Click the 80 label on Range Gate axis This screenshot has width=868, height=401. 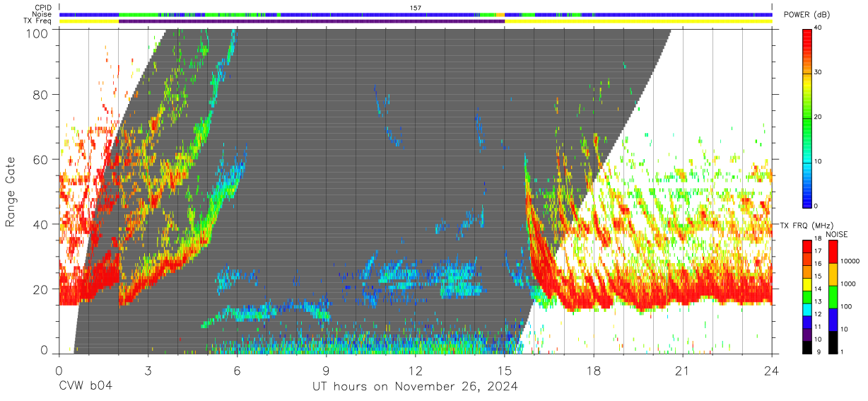click(41, 95)
